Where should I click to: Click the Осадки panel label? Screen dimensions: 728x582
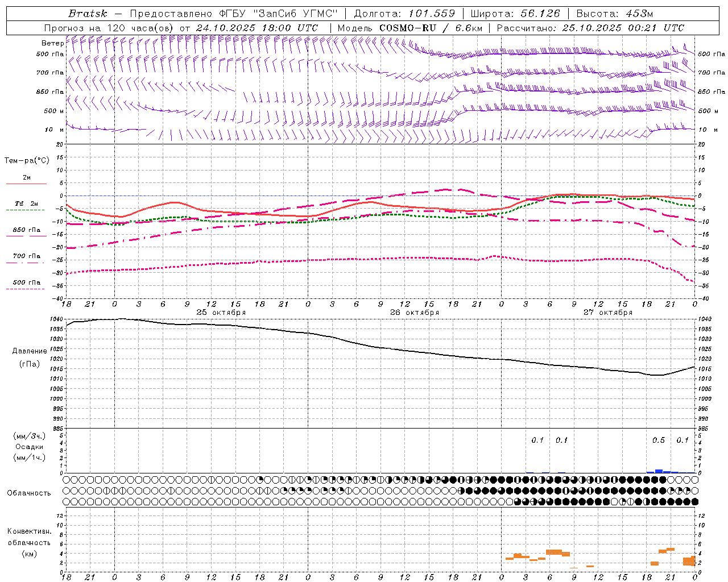click(29, 447)
